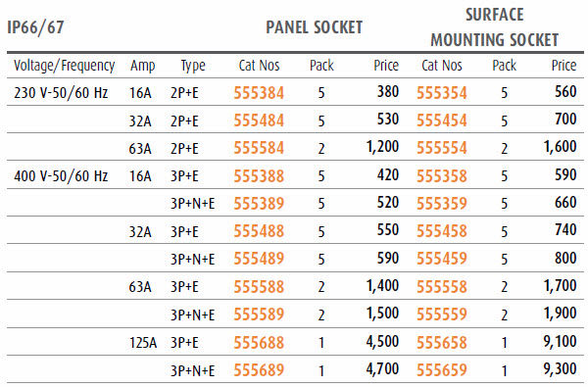Select catalog number 555354
The image size is (588, 387).
tap(442, 93)
